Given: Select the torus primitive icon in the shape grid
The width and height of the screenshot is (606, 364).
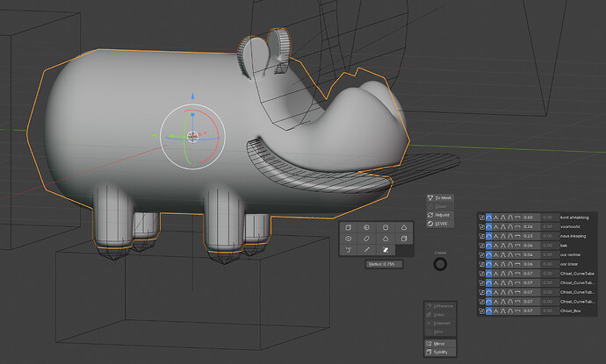Looking at the screenshot, I should tap(348, 239).
